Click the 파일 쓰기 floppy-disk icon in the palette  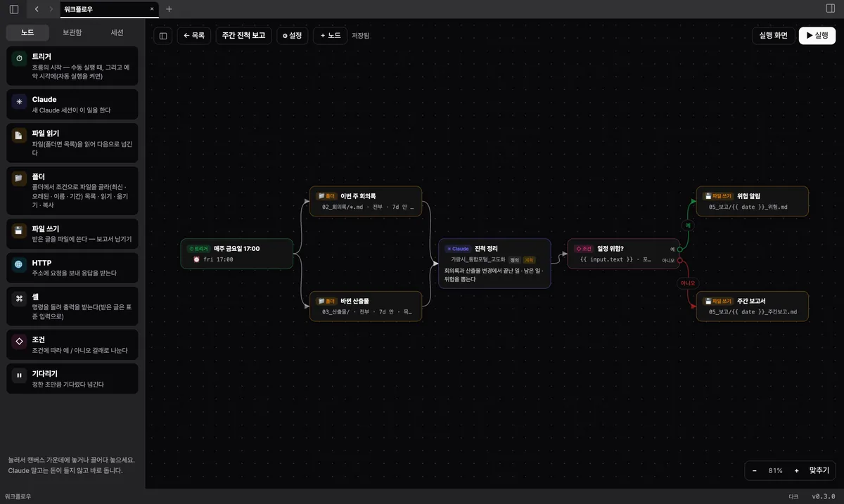(x=19, y=232)
